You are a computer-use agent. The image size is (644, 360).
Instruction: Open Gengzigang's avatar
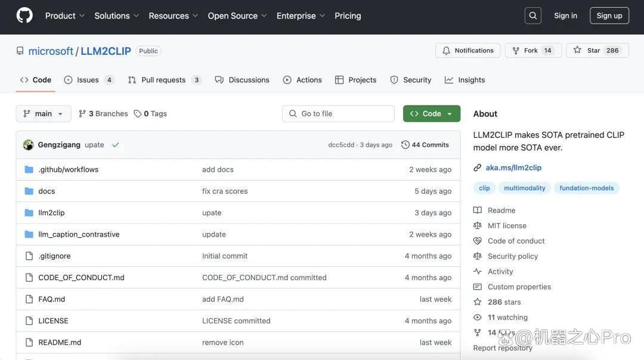pos(29,145)
